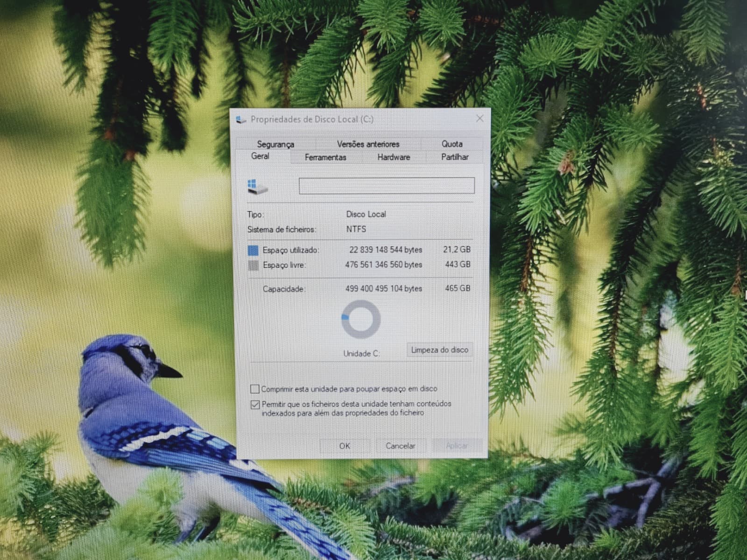
Task: Click the Limpeza do disco button
Action: pos(439,350)
